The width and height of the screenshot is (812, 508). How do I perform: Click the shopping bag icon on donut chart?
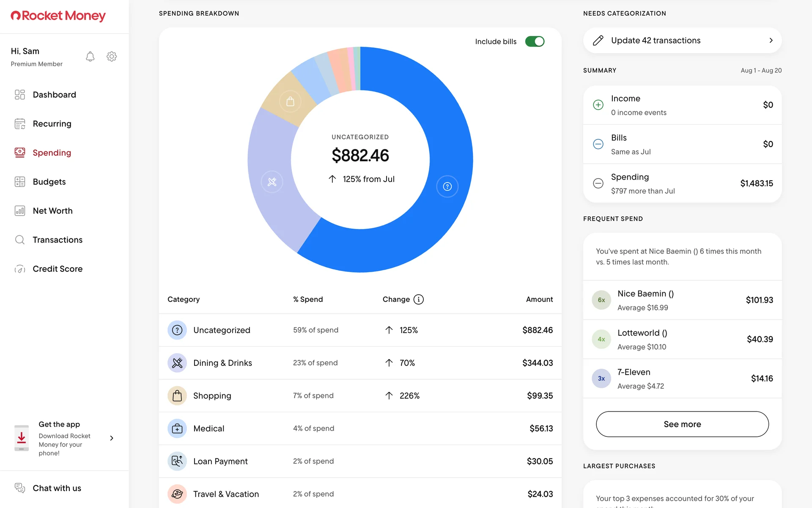pos(290,102)
